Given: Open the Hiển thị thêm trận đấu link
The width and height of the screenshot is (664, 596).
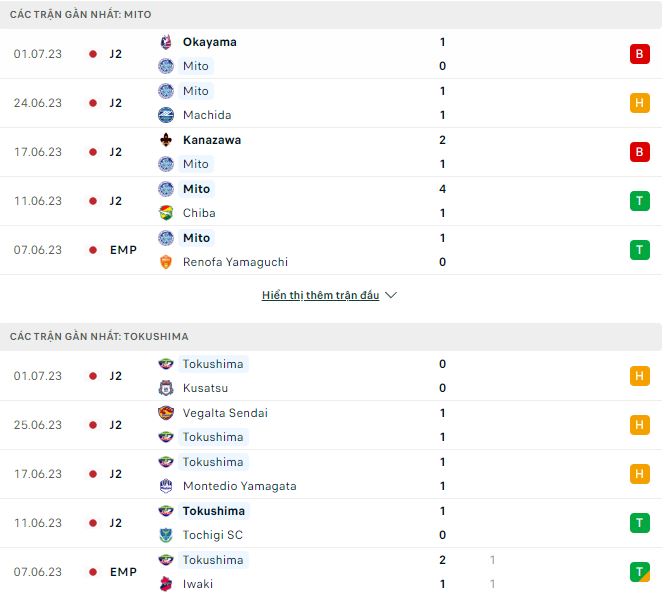Looking at the screenshot, I should point(320,296).
